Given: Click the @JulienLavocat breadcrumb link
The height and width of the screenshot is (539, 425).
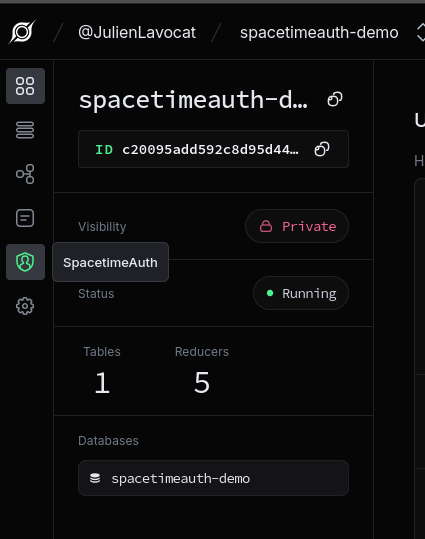Looking at the screenshot, I should click(x=137, y=33).
